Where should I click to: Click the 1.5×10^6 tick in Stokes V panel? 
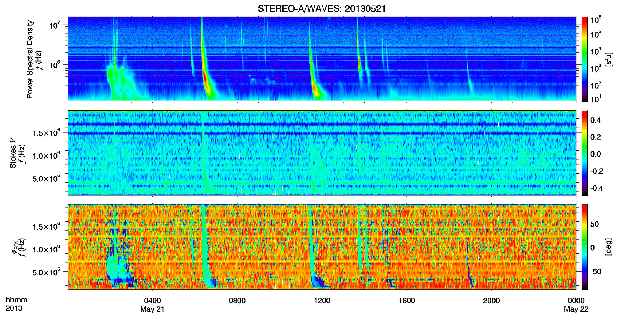[46, 133]
